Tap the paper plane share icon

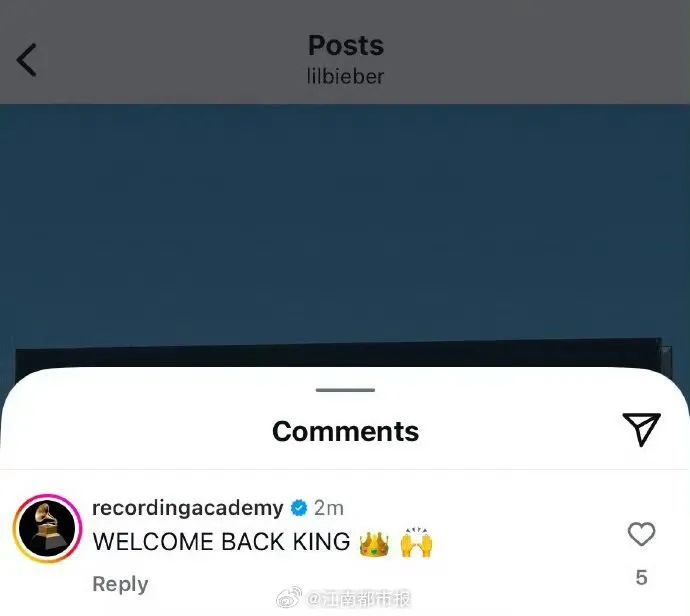pos(641,429)
